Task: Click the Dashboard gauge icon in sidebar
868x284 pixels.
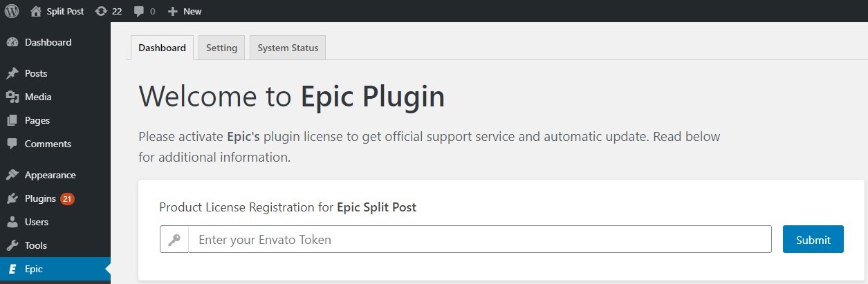Action: pyautogui.click(x=12, y=42)
